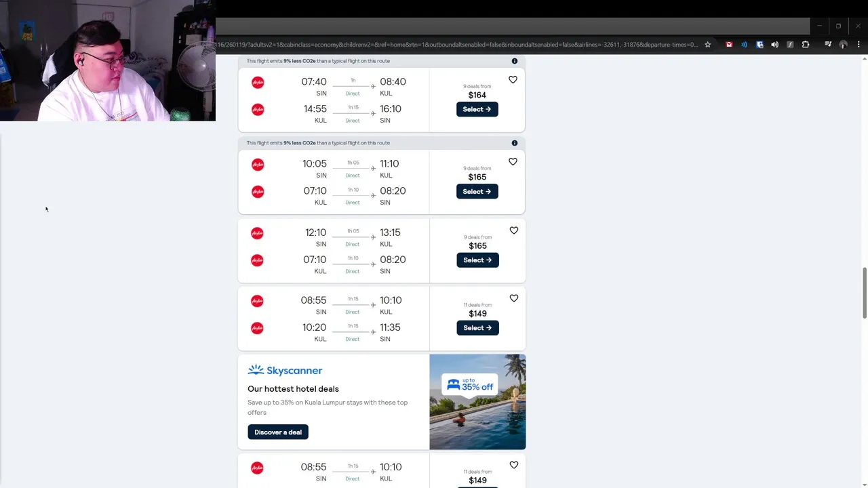Open the red mail extension icon
This screenshot has width=868, height=488.
[x=729, y=45]
